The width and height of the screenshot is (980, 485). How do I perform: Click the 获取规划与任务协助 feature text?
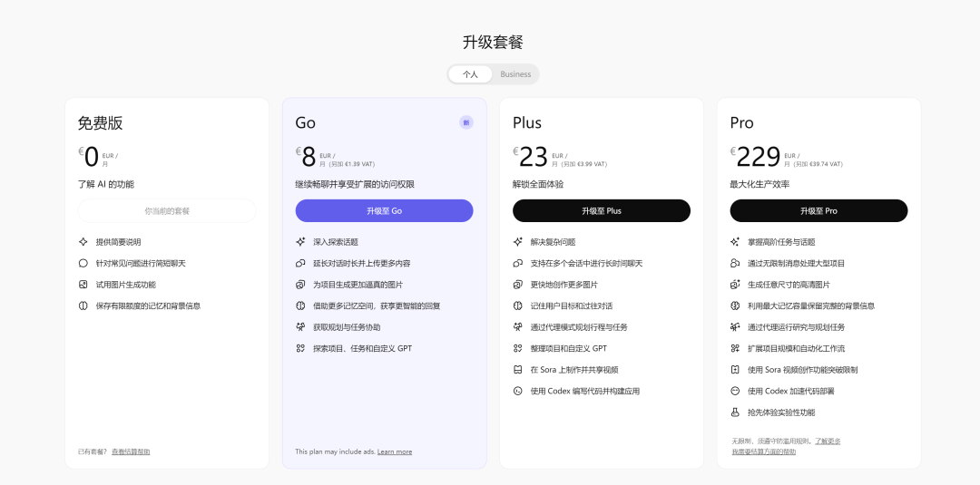click(347, 327)
